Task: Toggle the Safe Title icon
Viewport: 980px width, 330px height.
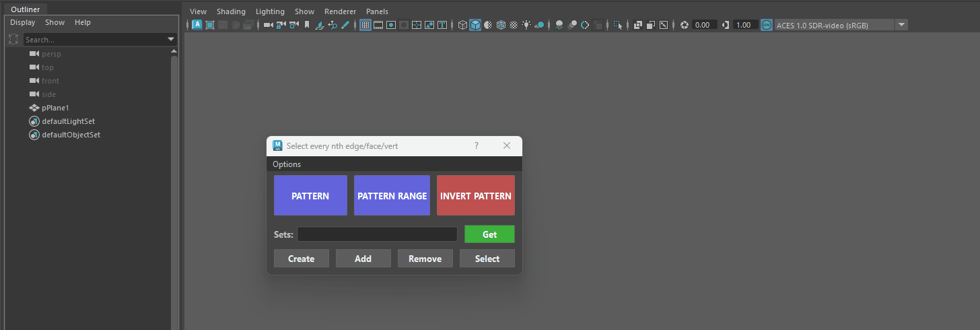Action: (x=442, y=25)
